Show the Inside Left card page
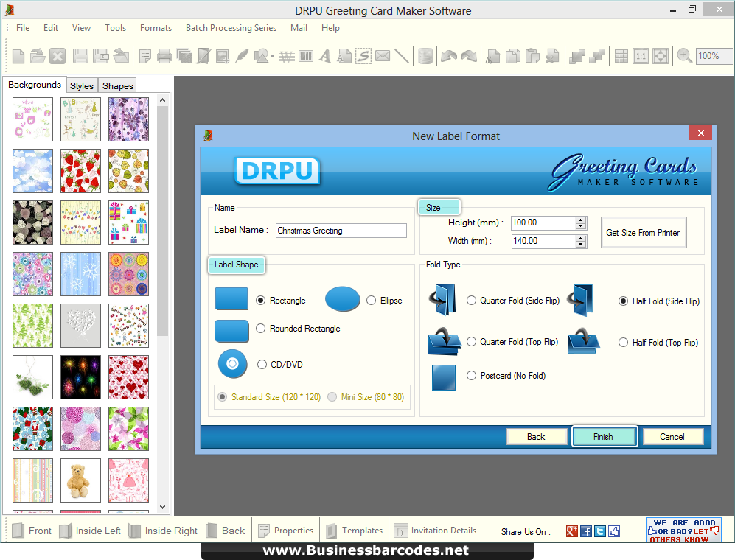Viewport: 735px width, 560px height. click(91, 531)
